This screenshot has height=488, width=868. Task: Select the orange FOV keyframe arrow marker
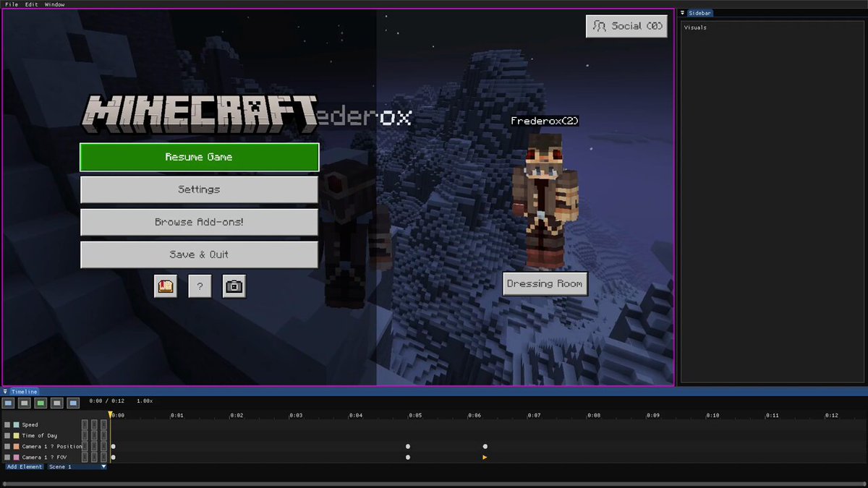(x=485, y=458)
